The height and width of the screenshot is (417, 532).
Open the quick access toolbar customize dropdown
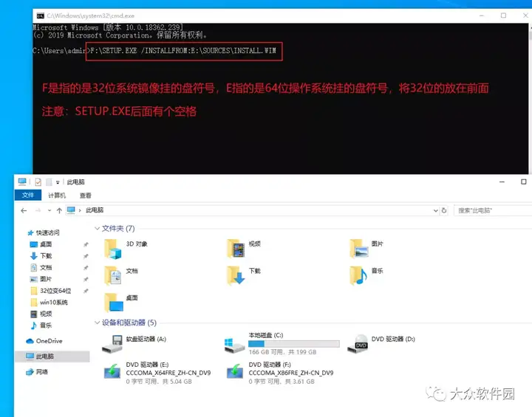tap(58, 182)
